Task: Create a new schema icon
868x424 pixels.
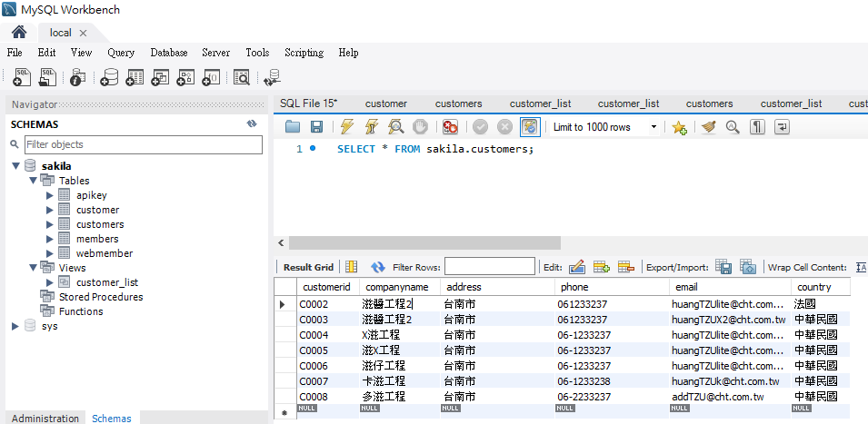Action: 109,78
